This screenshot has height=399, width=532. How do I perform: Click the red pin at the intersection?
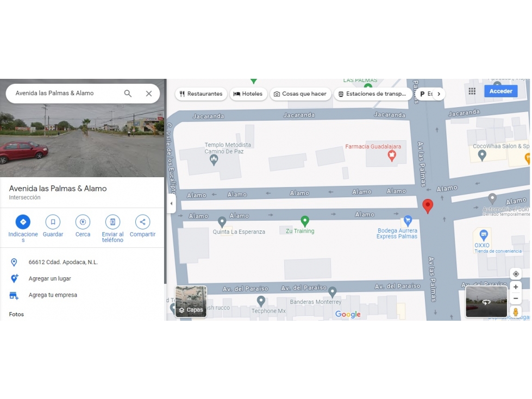tap(428, 205)
